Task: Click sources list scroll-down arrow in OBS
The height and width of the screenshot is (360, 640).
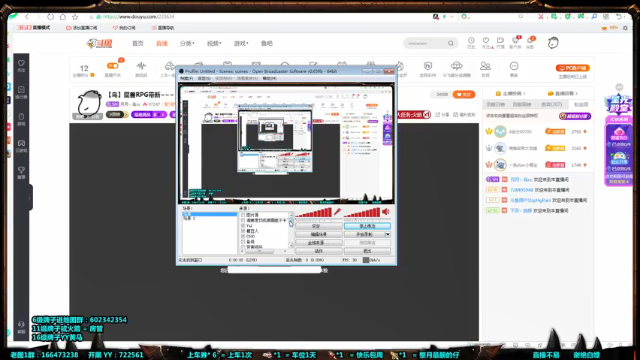Action: click(x=291, y=245)
